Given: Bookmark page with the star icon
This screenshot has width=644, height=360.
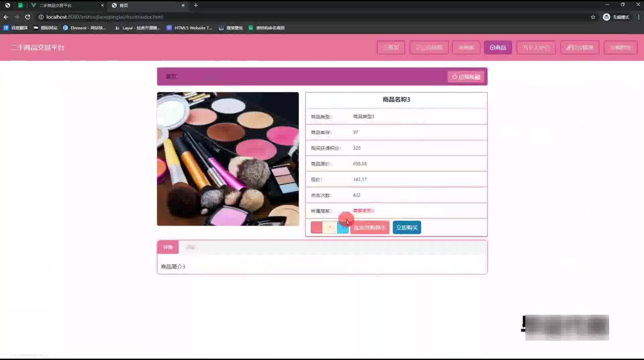Looking at the screenshot, I should [x=593, y=17].
